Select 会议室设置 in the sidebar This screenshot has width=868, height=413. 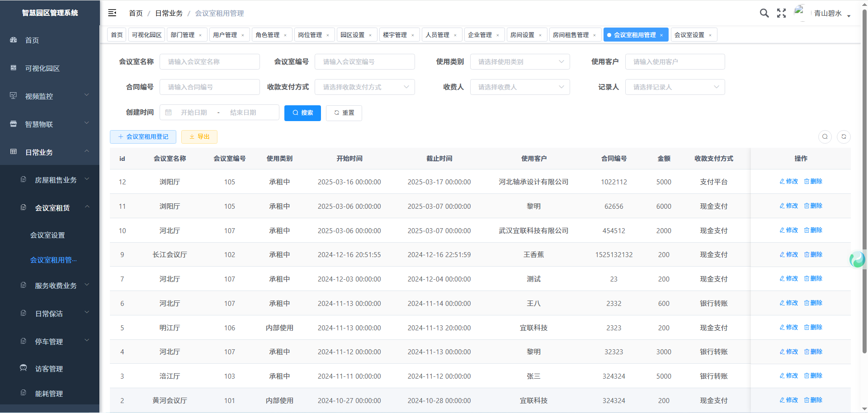click(x=47, y=235)
